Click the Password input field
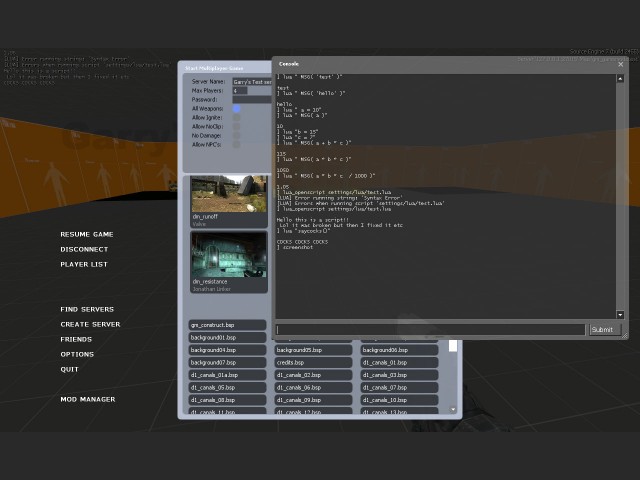 point(252,100)
